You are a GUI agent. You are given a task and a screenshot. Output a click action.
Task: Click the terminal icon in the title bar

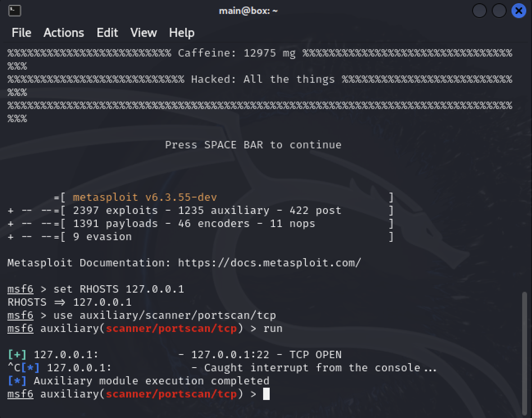(15, 11)
